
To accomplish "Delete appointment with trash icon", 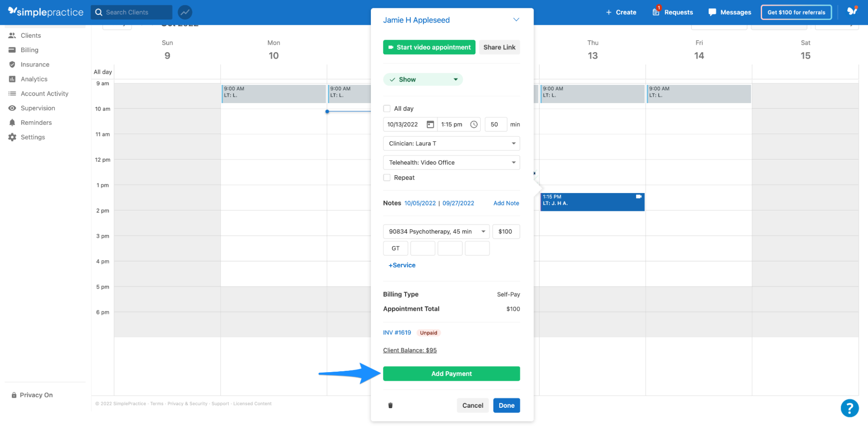I will click(x=390, y=405).
